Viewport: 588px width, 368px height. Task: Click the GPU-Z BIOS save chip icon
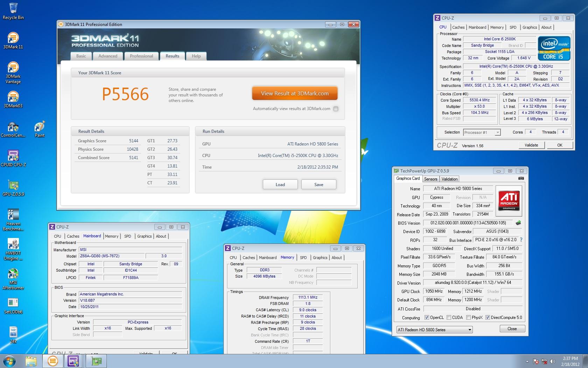518,223
